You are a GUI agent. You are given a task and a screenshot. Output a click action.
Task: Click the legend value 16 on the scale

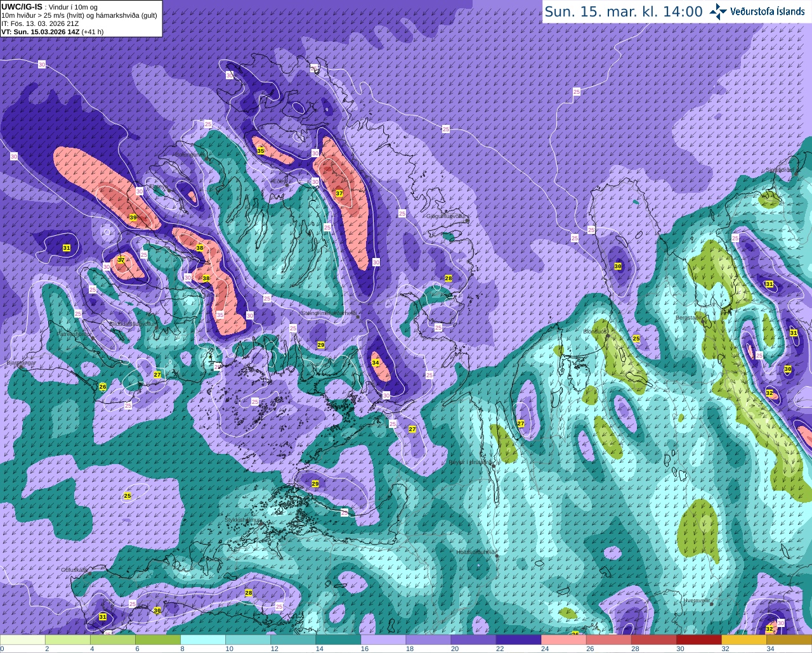[x=364, y=649]
